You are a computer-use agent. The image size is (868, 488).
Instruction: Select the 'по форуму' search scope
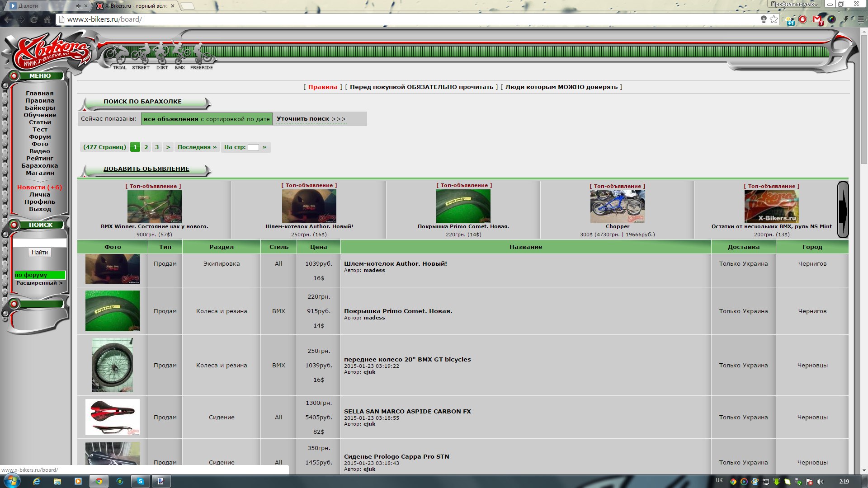pyautogui.click(x=40, y=275)
